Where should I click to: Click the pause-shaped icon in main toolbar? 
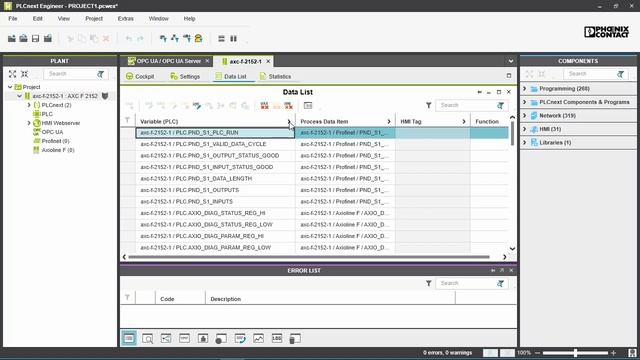click(x=233, y=38)
